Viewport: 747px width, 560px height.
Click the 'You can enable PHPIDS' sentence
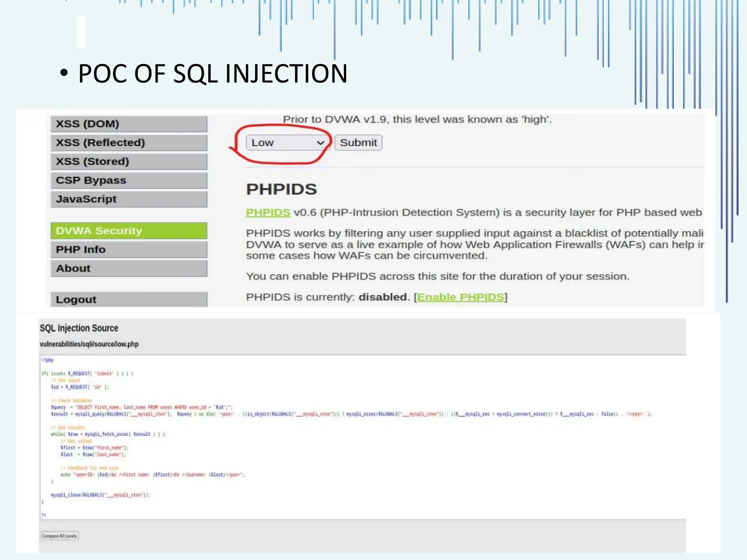[438, 276]
